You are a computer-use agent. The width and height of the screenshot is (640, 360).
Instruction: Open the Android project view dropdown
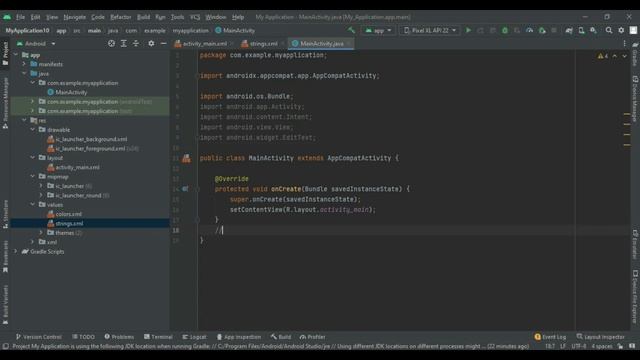click(x=36, y=44)
